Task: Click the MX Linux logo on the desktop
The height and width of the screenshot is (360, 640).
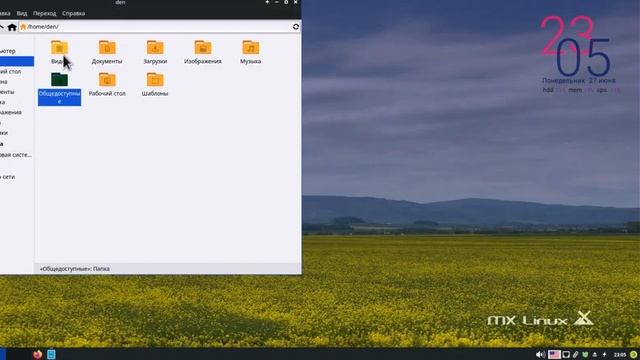Action: [x=540, y=319]
